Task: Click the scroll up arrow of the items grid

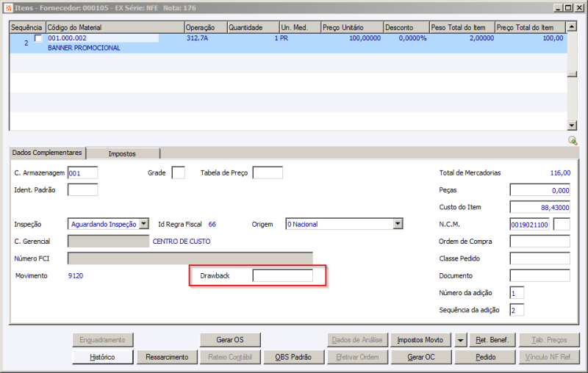Action: coord(572,26)
